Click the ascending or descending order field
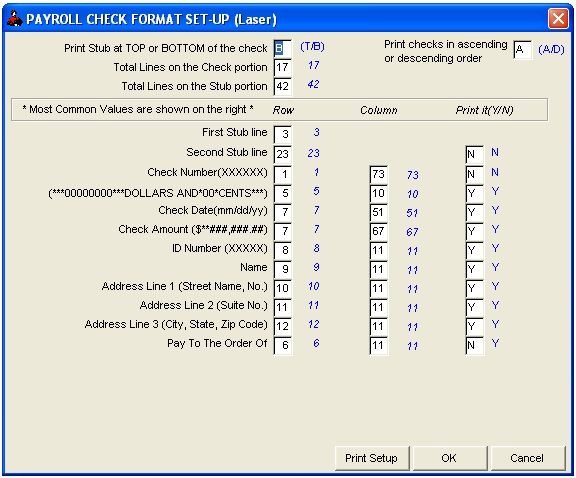Viewport: 576px width, 478px height. click(522, 49)
